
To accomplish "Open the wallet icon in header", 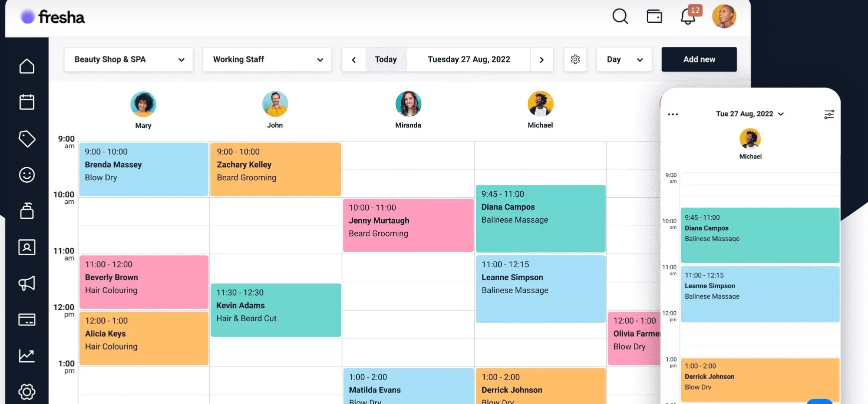I will coord(654,16).
